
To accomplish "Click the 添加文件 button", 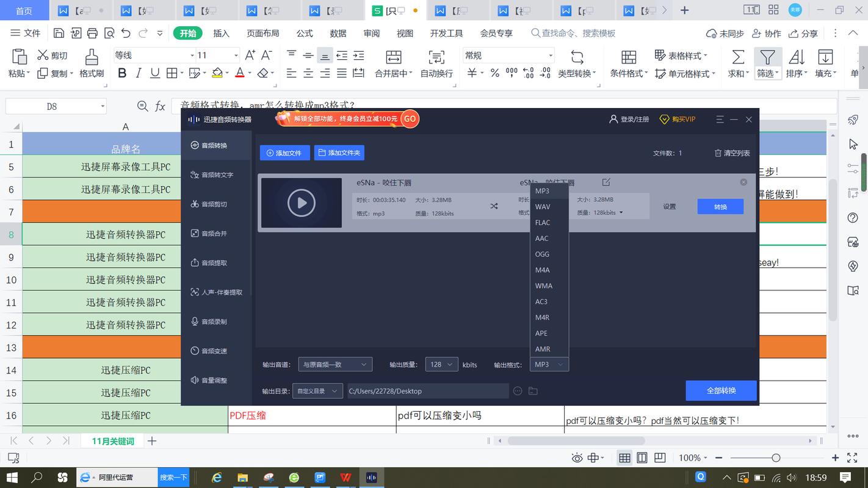I will click(284, 152).
